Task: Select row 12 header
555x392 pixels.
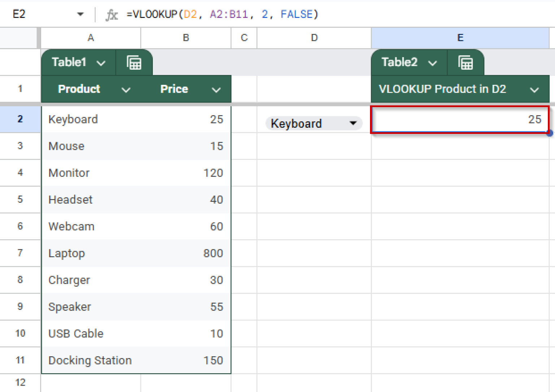Action: [x=20, y=383]
